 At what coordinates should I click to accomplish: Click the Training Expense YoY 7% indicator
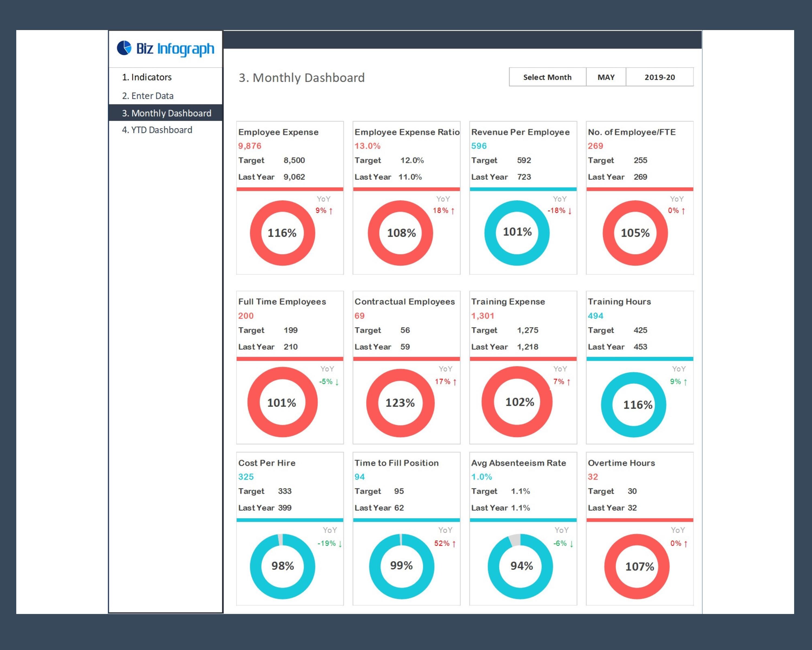point(562,382)
